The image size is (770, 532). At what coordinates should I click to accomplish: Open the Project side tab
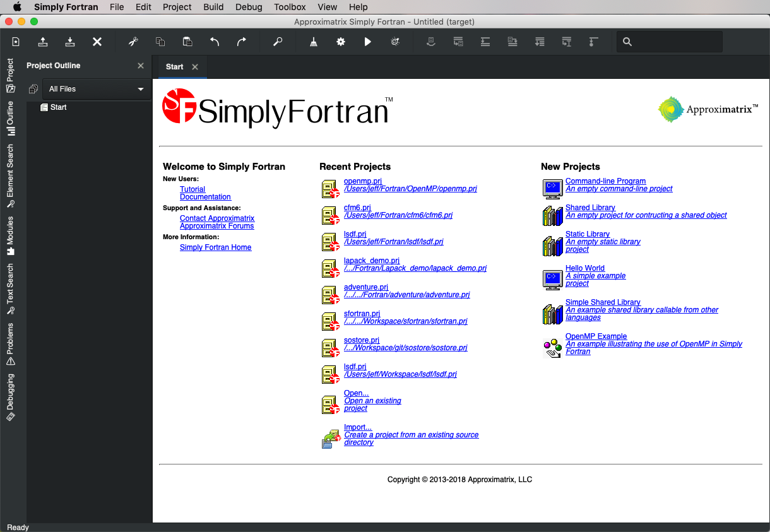pos(10,76)
